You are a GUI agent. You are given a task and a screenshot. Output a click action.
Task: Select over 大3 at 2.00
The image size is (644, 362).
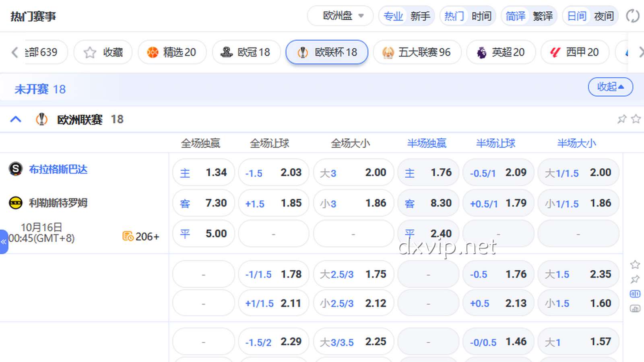353,173
